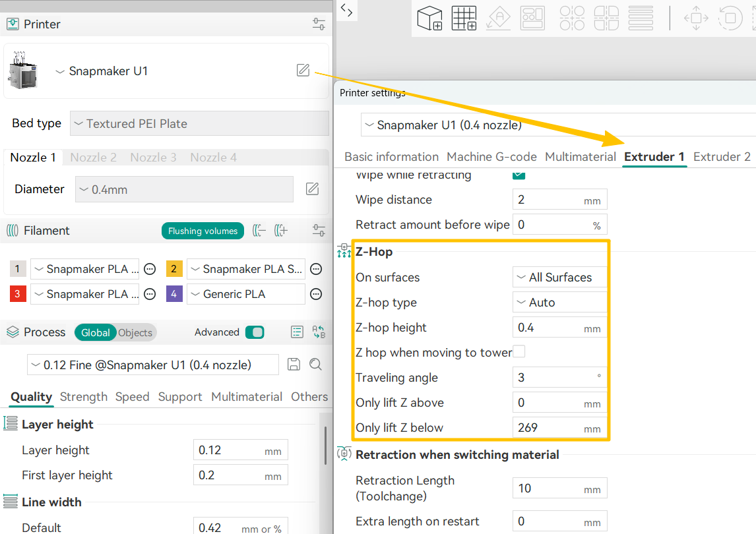Open the On surfaces dropdown

[559, 278]
